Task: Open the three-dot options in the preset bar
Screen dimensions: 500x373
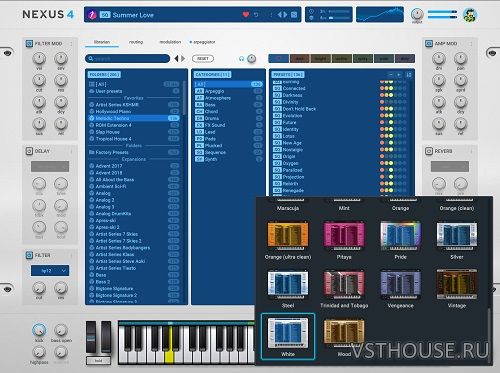Action: pos(271,15)
